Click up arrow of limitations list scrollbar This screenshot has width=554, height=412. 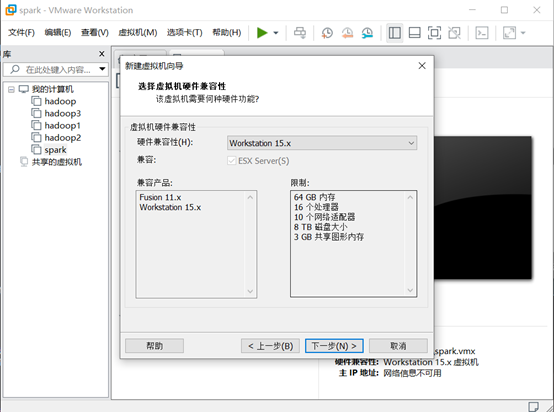(410, 197)
